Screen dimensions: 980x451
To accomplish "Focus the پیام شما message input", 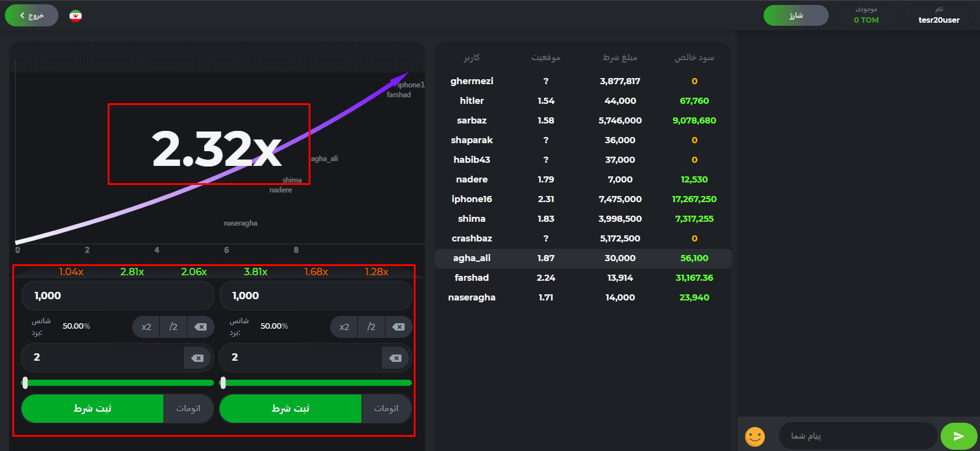I will [x=858, y=436].
